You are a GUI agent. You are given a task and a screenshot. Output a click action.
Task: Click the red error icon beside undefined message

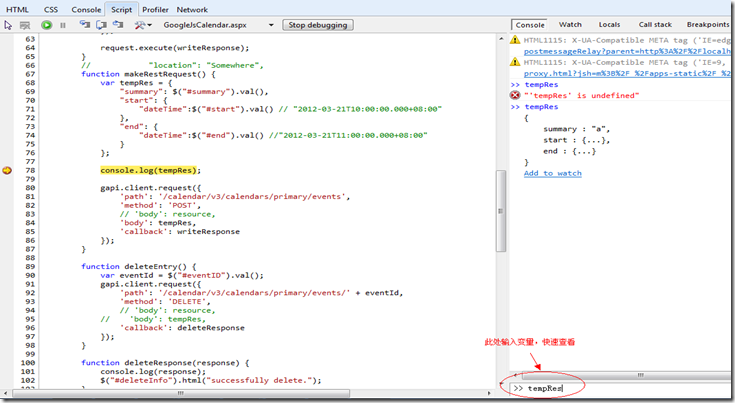pyautogui.click(x=515, y=94)
